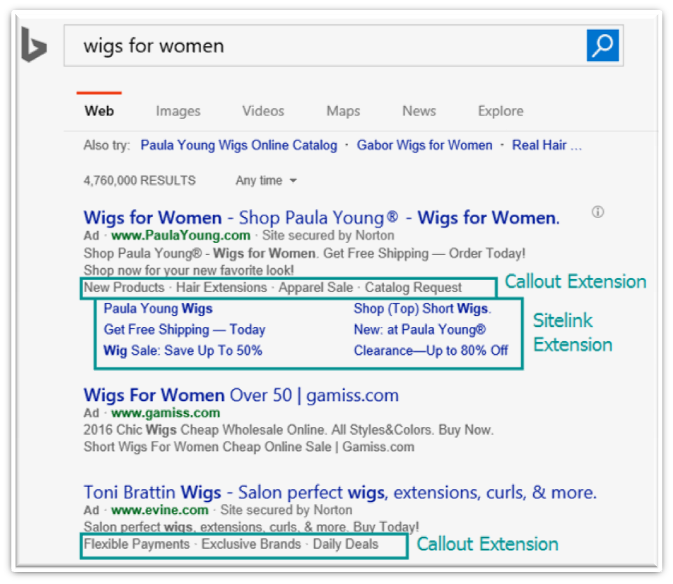Image resolution: width=673 pixels, height=584 pixels.
Task: Visit the www.gamiss.com URL
Action: click(x=166, y=413)
